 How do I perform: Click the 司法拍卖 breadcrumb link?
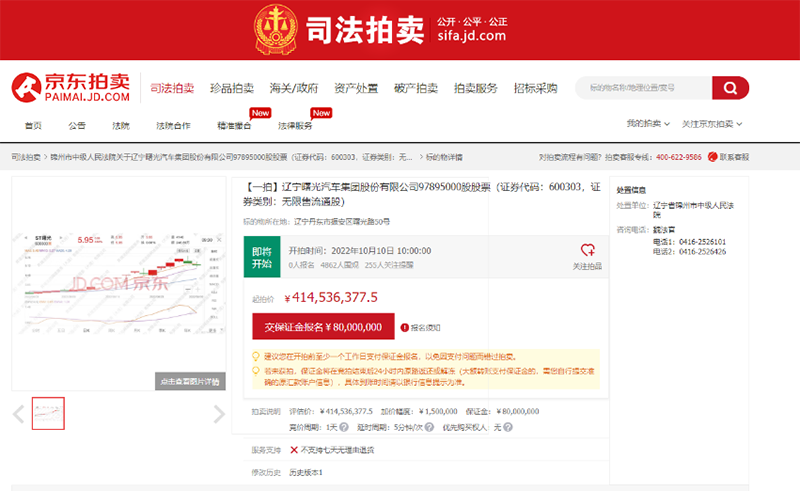pos(26,157)
